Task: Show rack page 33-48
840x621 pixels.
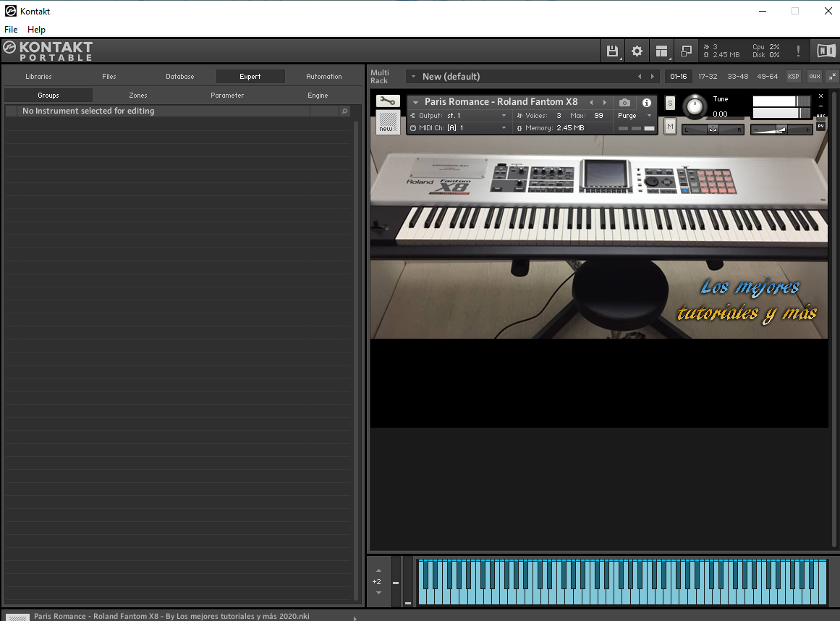Action: pos(738,77)
